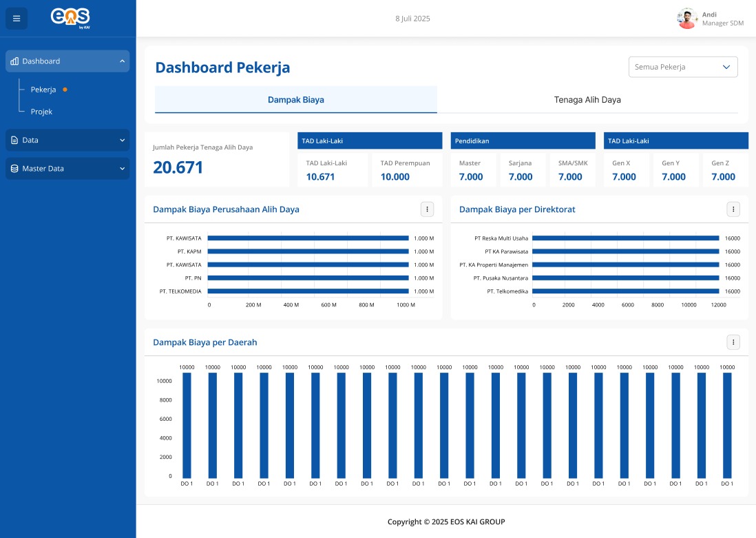Click the Gen X card

627,170
